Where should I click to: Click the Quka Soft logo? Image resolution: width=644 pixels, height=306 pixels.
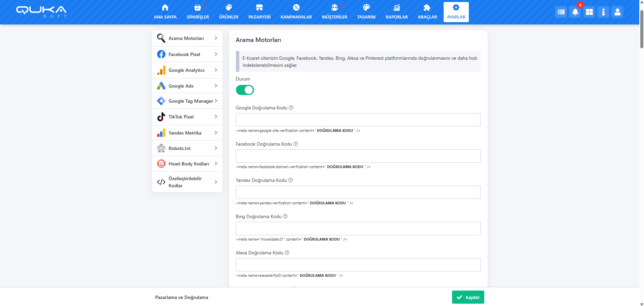(x=41, y=11)
